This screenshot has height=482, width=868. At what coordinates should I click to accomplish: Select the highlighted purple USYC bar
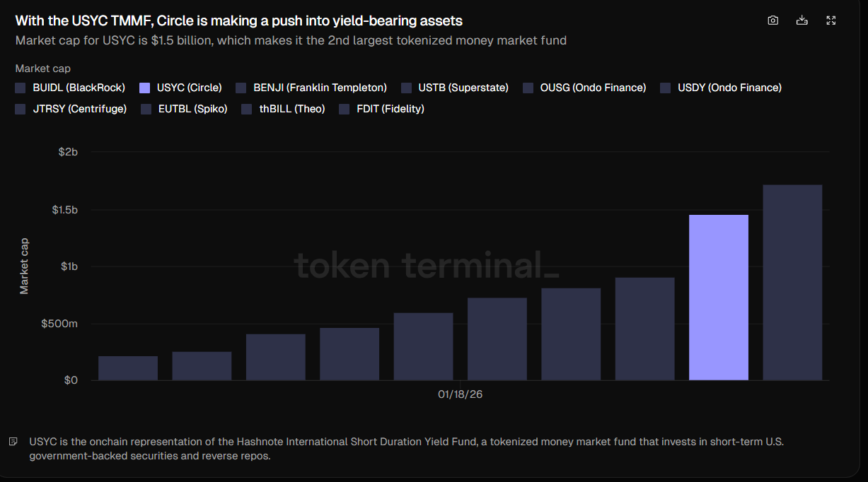(x=718, y=297)
